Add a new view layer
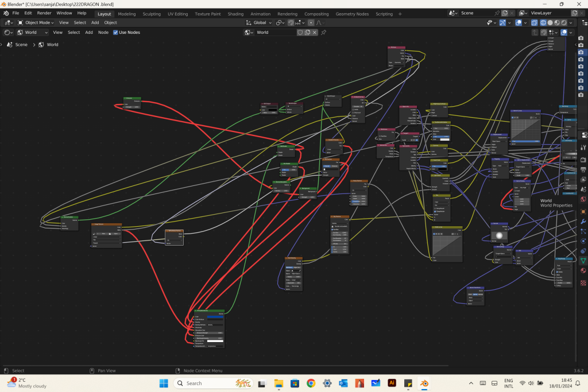 [x=574, y=13]
